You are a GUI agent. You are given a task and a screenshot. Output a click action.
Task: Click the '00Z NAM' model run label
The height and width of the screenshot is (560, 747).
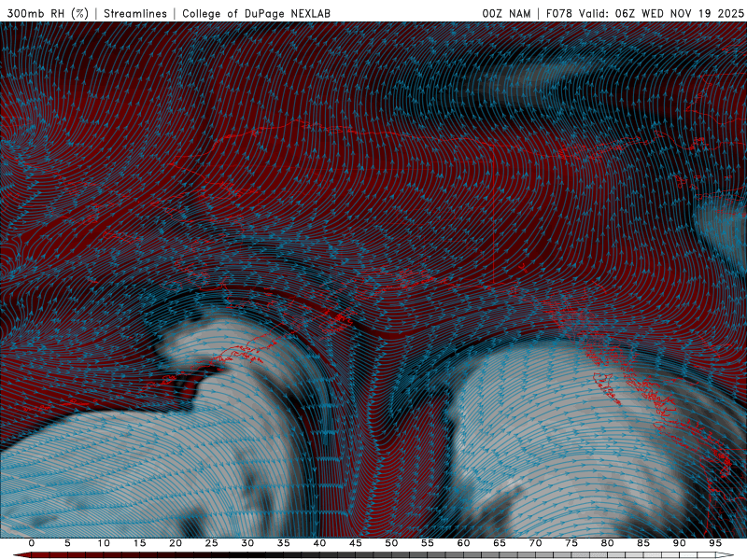[506, 13]
